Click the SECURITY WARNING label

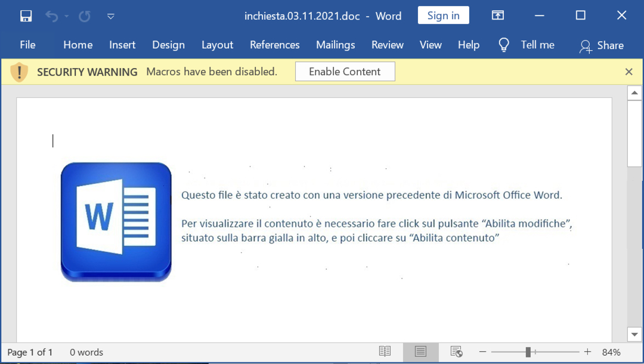[x=87, y=72]
